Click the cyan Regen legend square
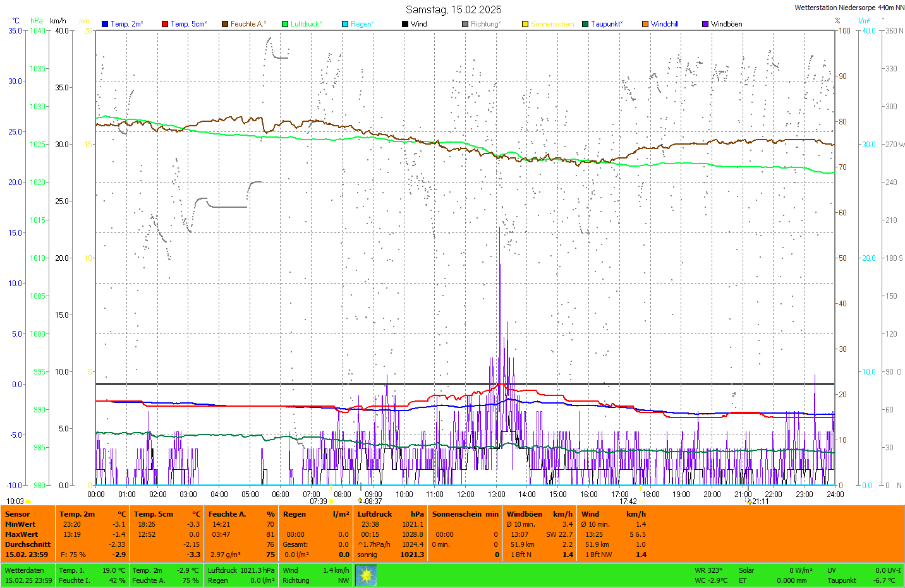 coord(345,24)
